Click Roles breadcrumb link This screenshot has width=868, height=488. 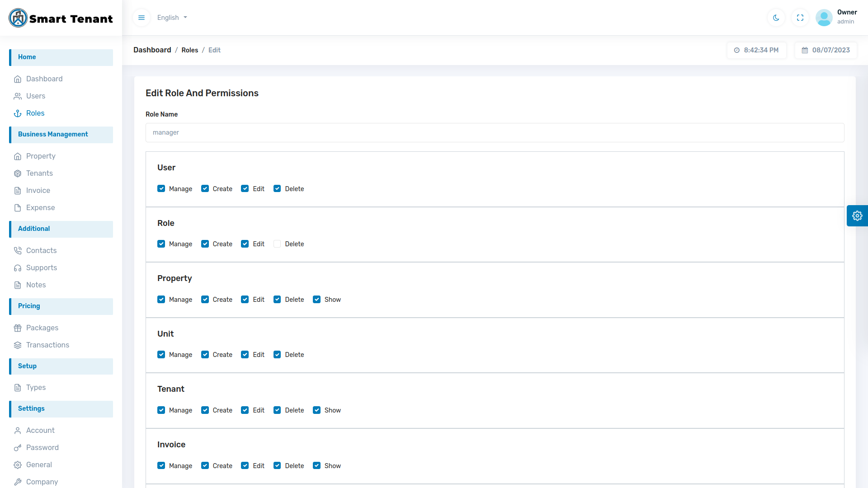click(x=189, y=50)
